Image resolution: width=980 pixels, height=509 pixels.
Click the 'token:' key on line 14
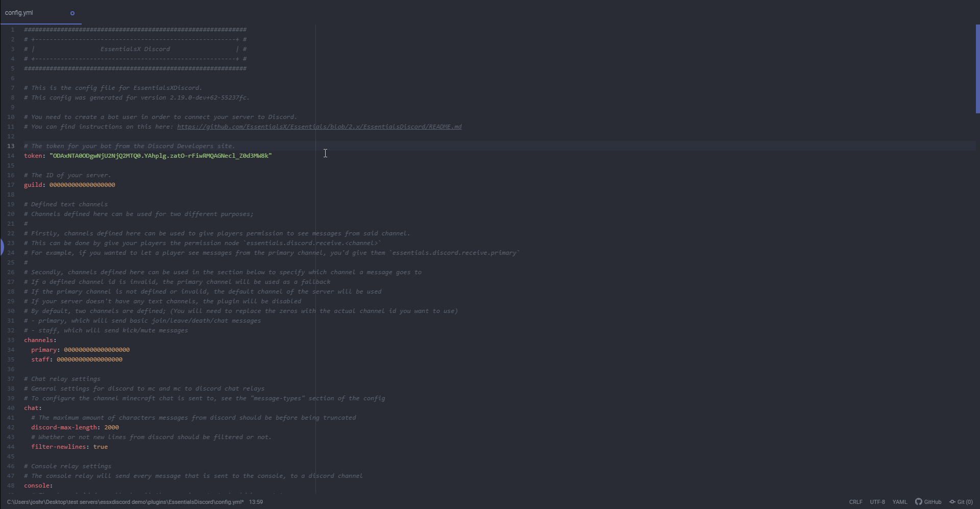pos(35,156)
